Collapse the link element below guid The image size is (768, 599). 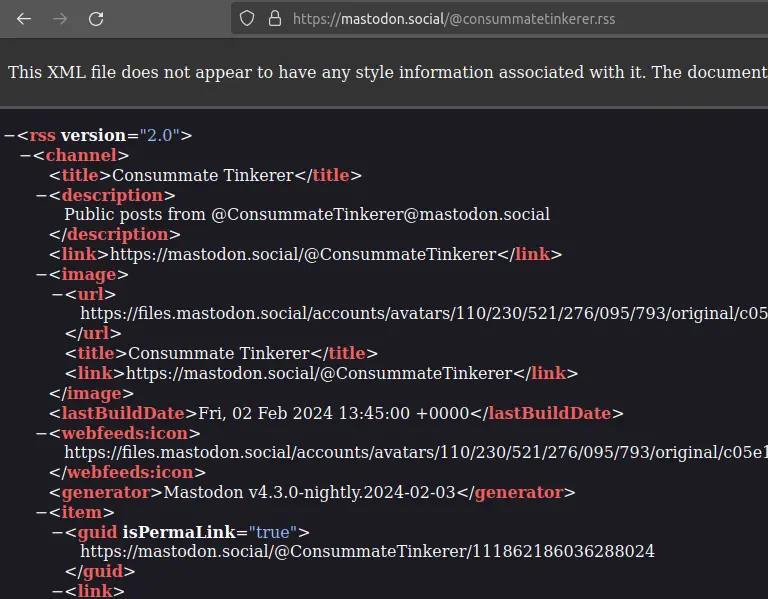[57, 591]
